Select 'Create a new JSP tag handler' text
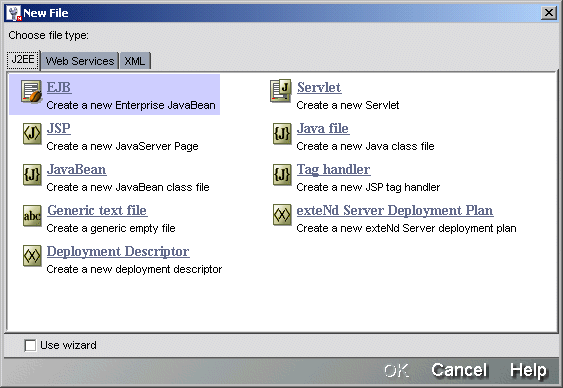 click(x=368, y=187)
